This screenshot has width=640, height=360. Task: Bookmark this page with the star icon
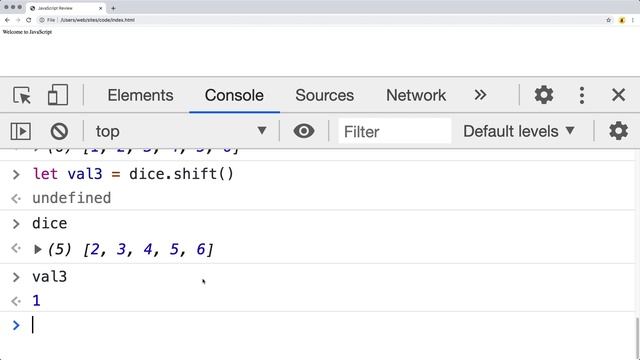coord(609,20)
